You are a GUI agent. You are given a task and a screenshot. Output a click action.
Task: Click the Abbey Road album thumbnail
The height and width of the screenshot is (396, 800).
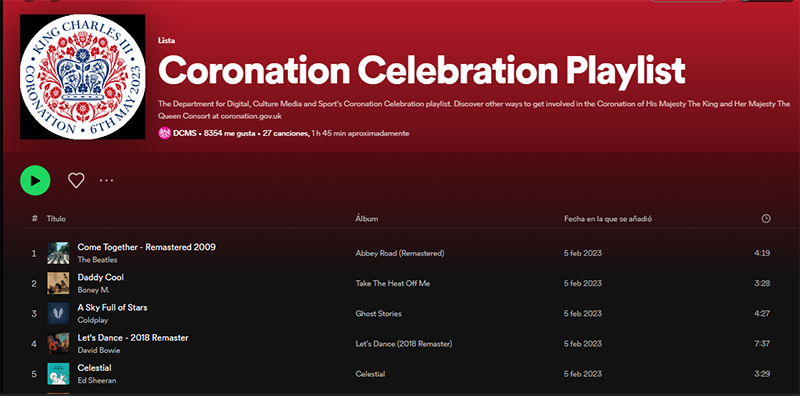point(58,253)
